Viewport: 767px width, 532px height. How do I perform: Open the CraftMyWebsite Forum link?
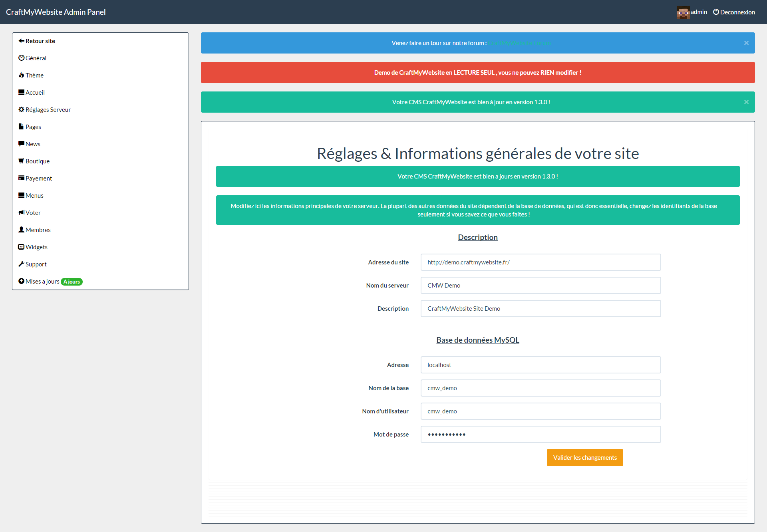519,43
